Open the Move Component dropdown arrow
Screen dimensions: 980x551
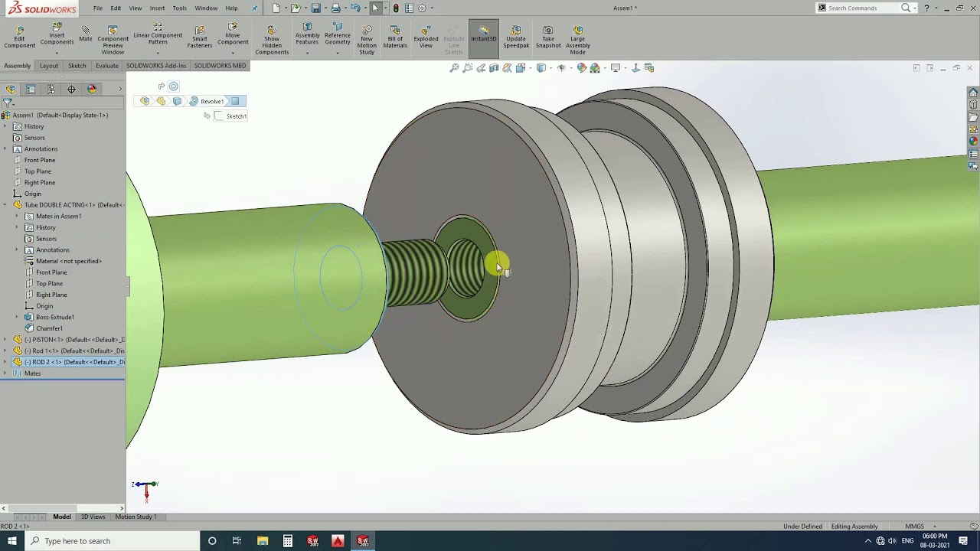pyautogui.click(x=233, y=53)
